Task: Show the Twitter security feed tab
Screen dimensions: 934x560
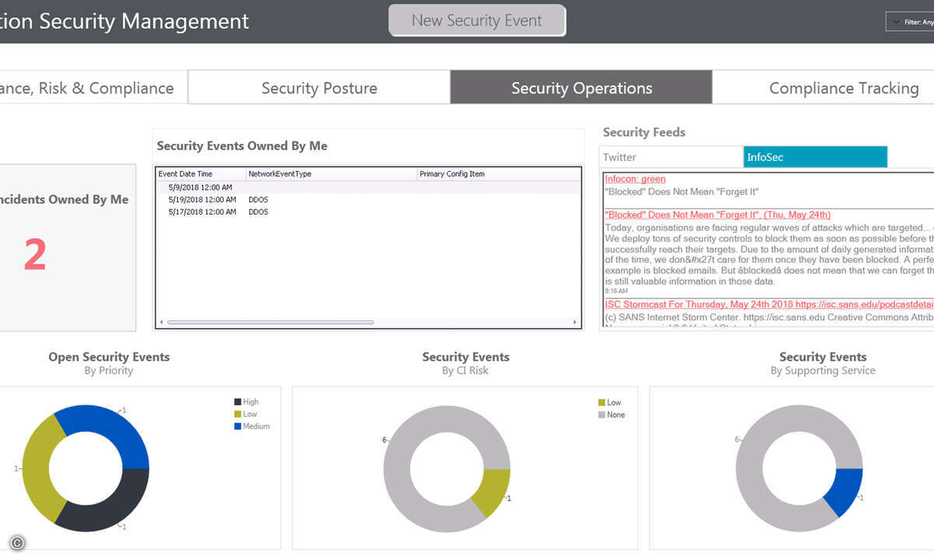Action: (672, 157)
